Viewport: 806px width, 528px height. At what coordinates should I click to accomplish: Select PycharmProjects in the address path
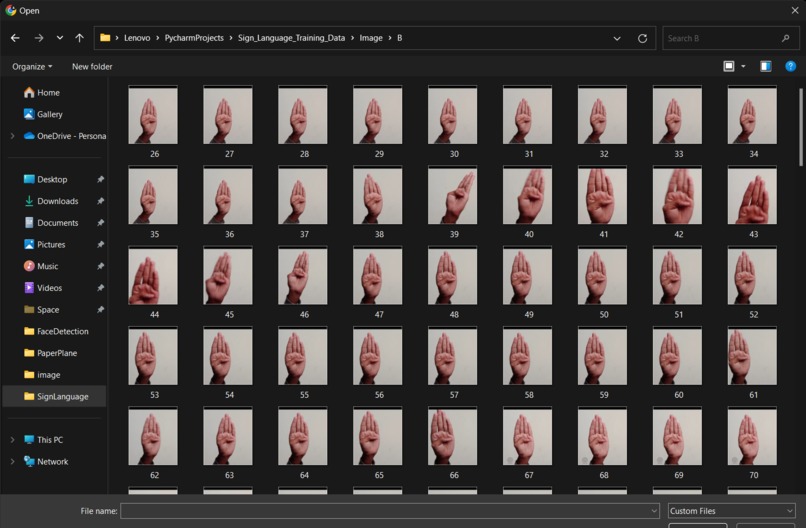tap(194, 38)
